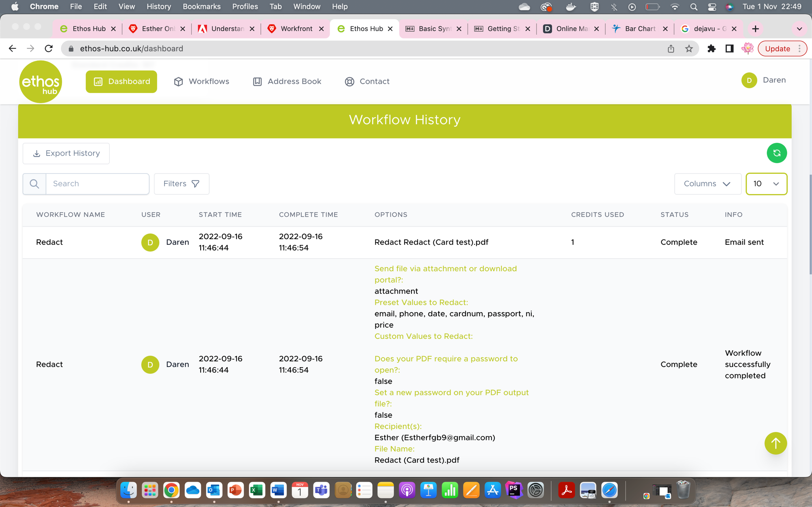This screenshot has width=812, height=507.
Task: Switch to the Workfront tab
Action: (296, 28)
